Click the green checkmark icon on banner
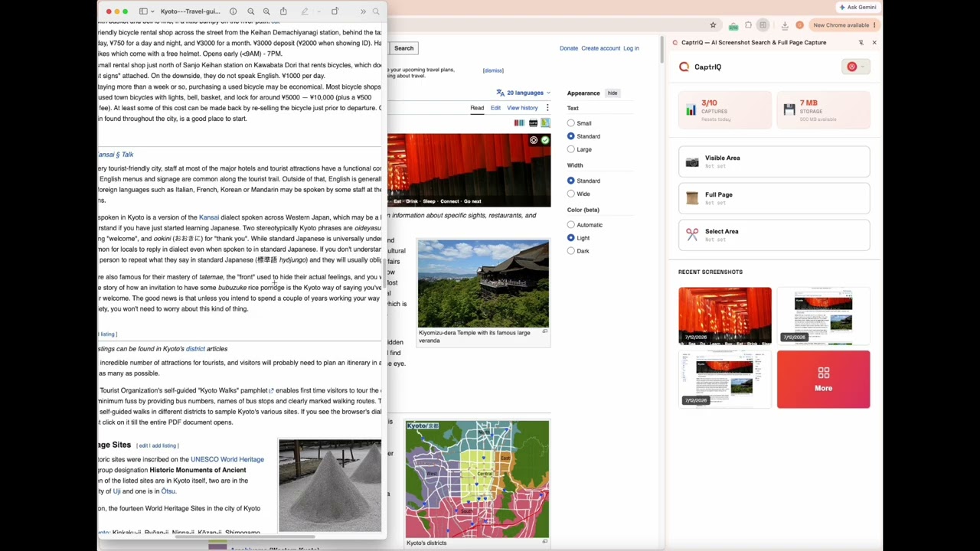Image resolution: width=980 pixels, height=551 pixels. coord(545,140)
